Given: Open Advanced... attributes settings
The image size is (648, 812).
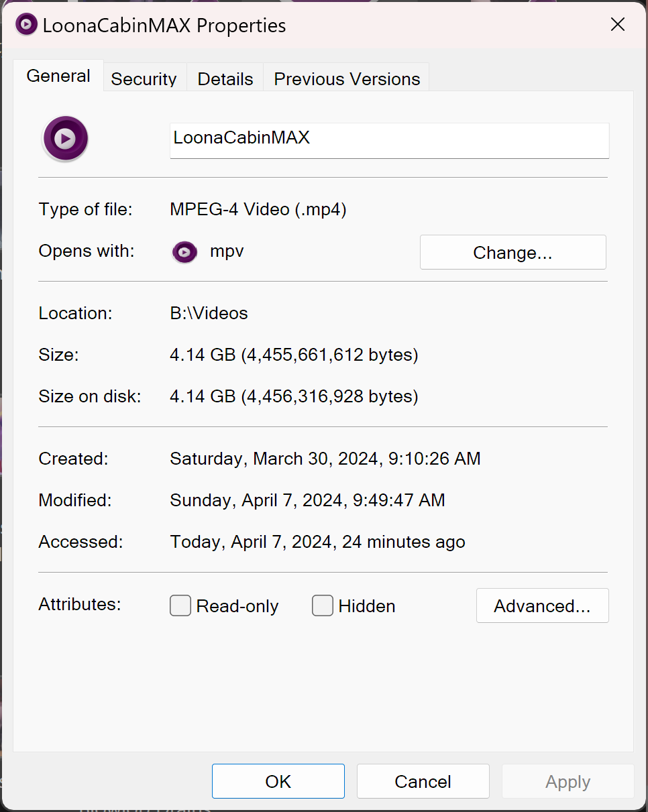Looking at the screenshot, I should (x=542, y=606).
